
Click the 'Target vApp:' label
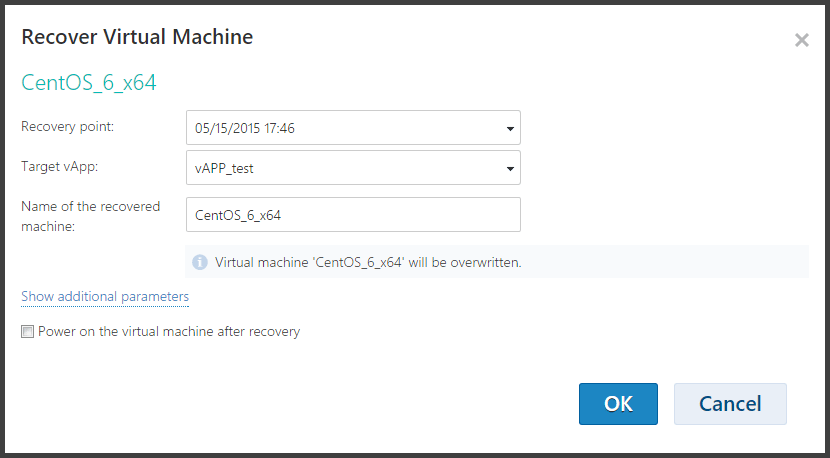(60, 166)
